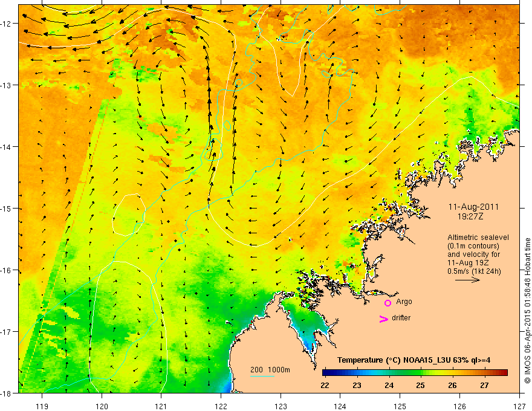Click the Temperature NOAA15_L3U title

tap(414, 360)
